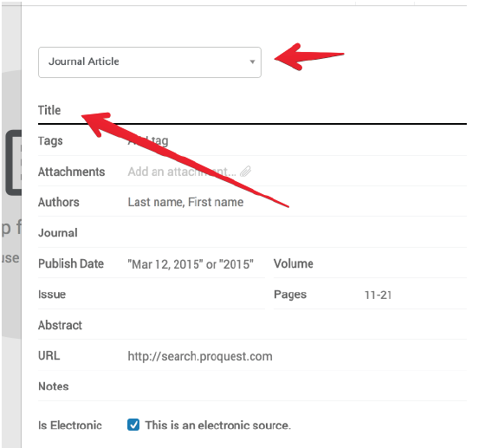Click the Issue number field
This screenshot has width=485, height=448.
(196, 295)
